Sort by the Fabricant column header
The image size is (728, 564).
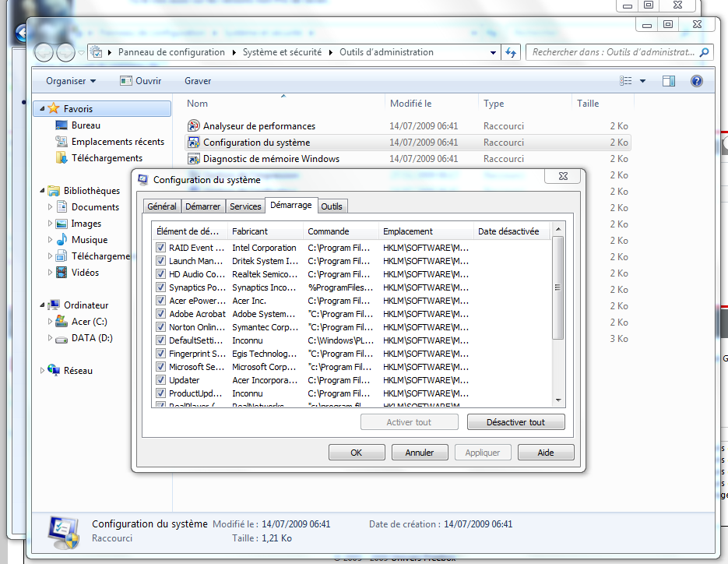pos(265,231)
